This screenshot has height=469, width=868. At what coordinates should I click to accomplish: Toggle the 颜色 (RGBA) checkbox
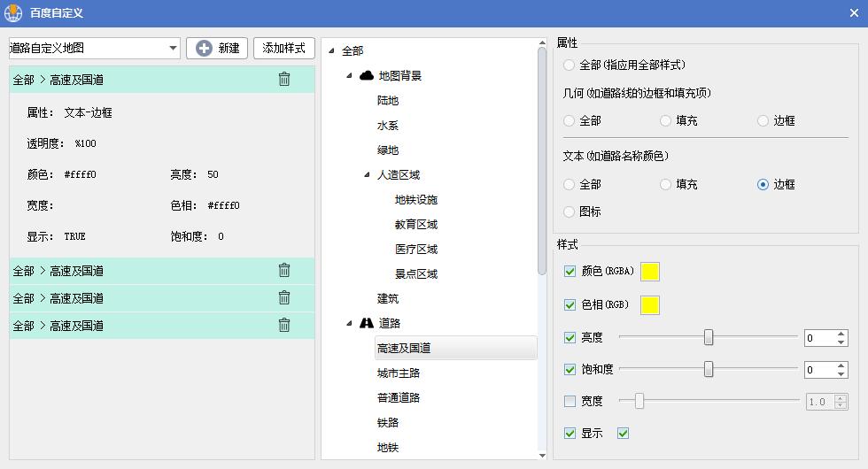[x=570, y=271]
